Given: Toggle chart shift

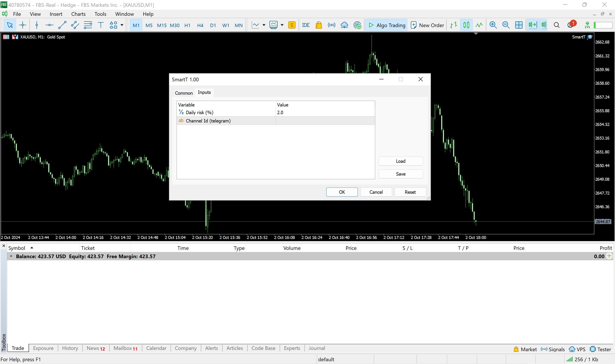Looking at the screenshot, I should (544, 25).
